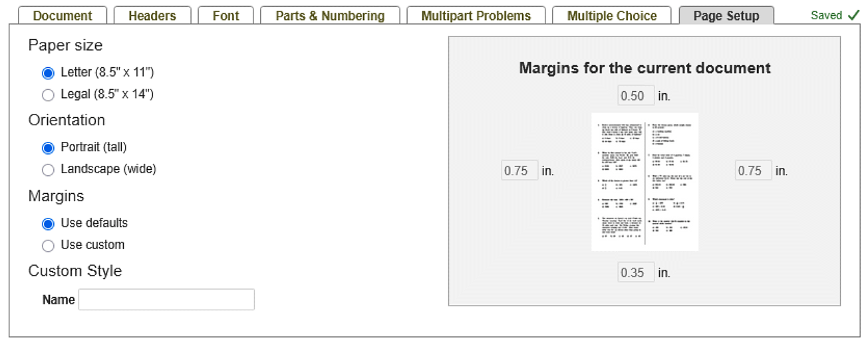This screenshot has width=868, height=345.
Task: Switch to Landscape (wide) orientation
Action: point(48,170)
